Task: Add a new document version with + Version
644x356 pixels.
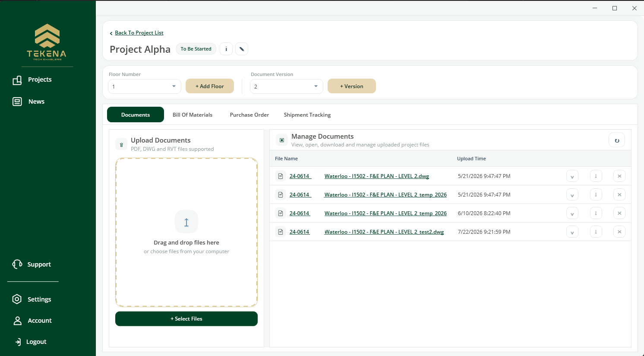Action: 352,86
